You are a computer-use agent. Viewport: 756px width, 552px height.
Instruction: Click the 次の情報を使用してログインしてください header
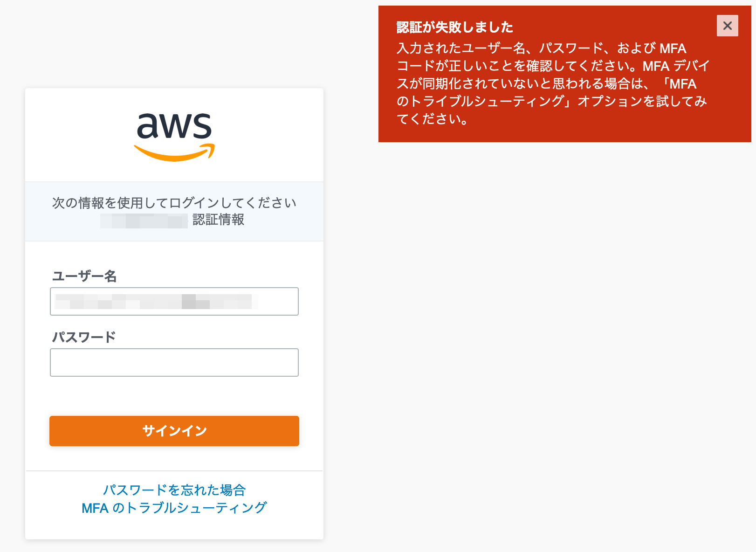[174, 203]
